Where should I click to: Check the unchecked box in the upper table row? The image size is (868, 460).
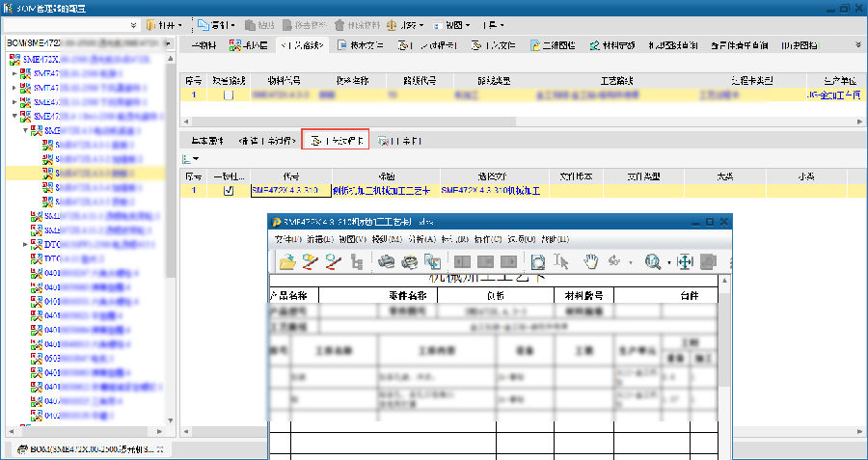pyautogui.click(x=229, y=95)
